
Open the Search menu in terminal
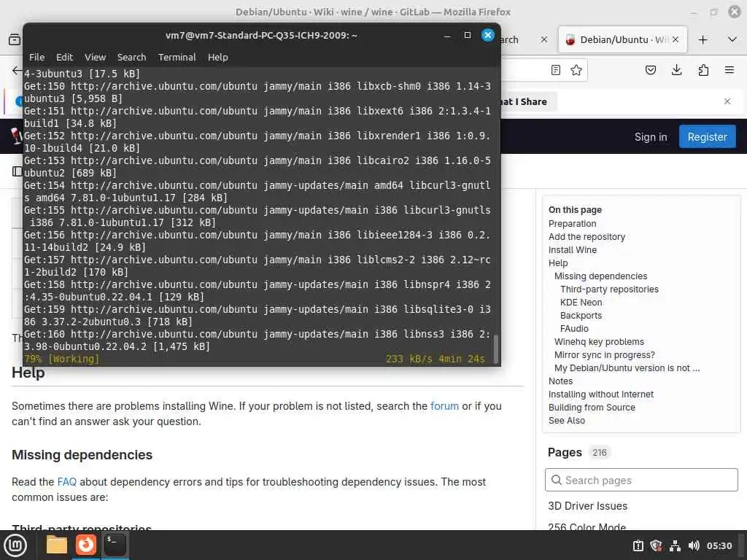(131, 57)
